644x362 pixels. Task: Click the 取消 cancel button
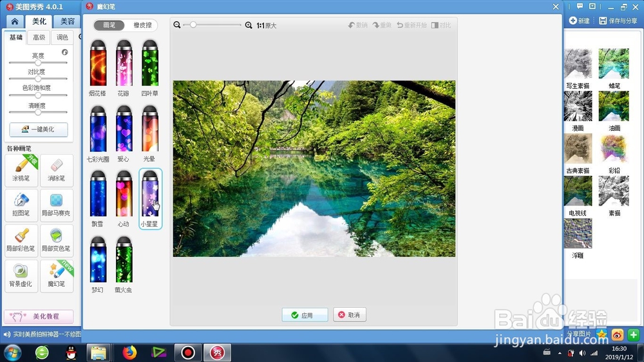click(350, 315)
